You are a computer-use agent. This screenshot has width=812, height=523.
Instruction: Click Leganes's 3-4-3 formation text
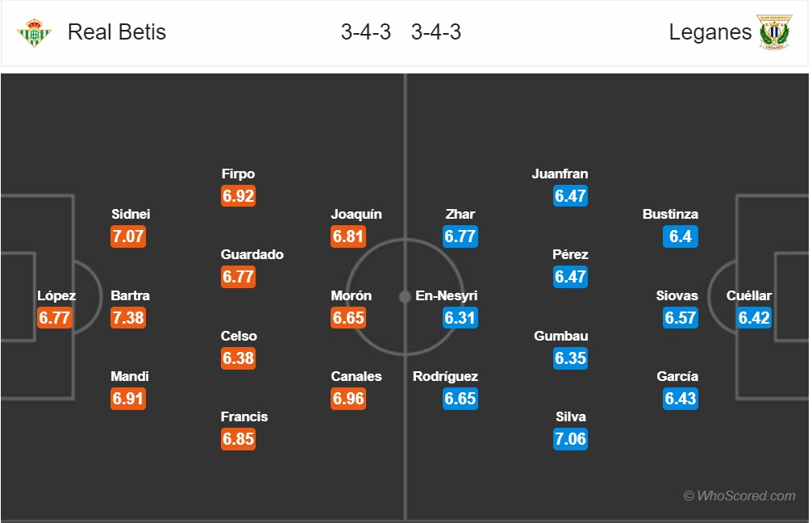tap(436, 32)
